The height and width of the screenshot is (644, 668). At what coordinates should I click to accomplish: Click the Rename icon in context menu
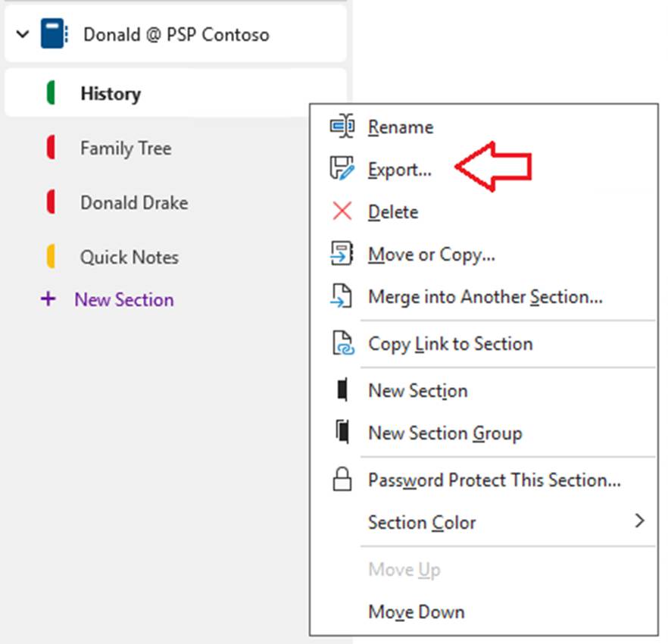[x=342, y=127]
